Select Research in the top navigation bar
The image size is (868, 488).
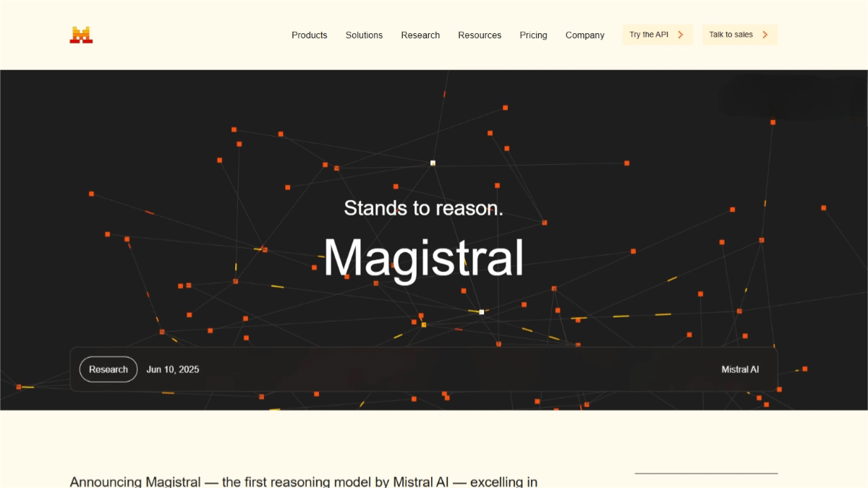420,35
